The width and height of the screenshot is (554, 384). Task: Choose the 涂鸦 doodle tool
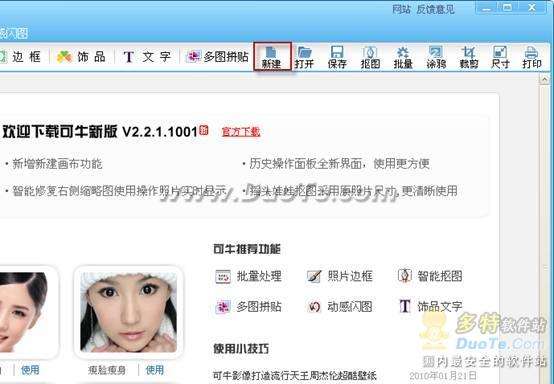point(436,57)
